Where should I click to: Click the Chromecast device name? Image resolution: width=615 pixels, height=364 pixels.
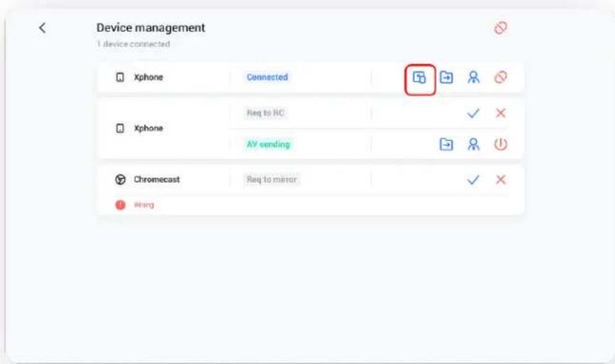tap(157, 179)
